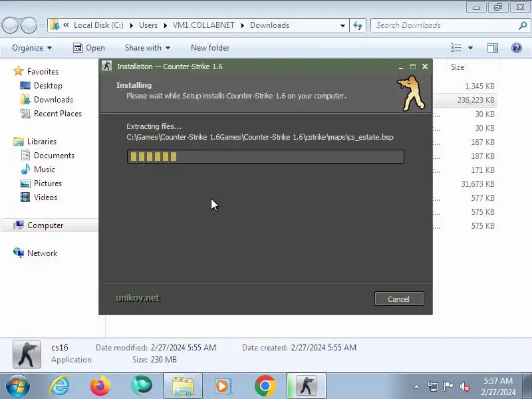Minimize the Counter-Strike installer window
Viewport: 532px width, 399px height.
click(401, 66)
